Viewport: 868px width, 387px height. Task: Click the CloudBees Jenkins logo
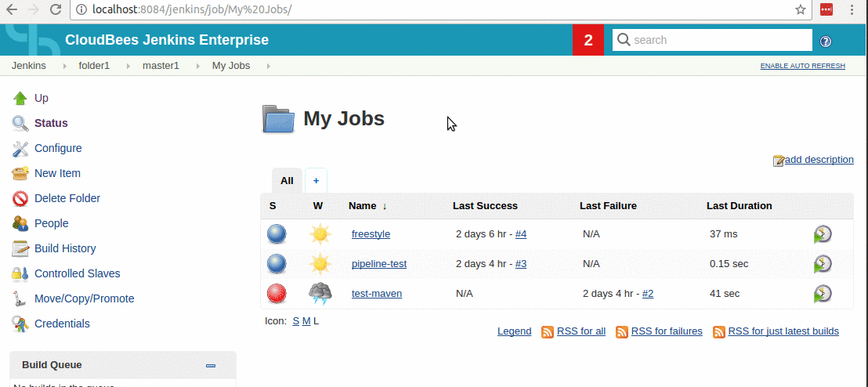33,40
